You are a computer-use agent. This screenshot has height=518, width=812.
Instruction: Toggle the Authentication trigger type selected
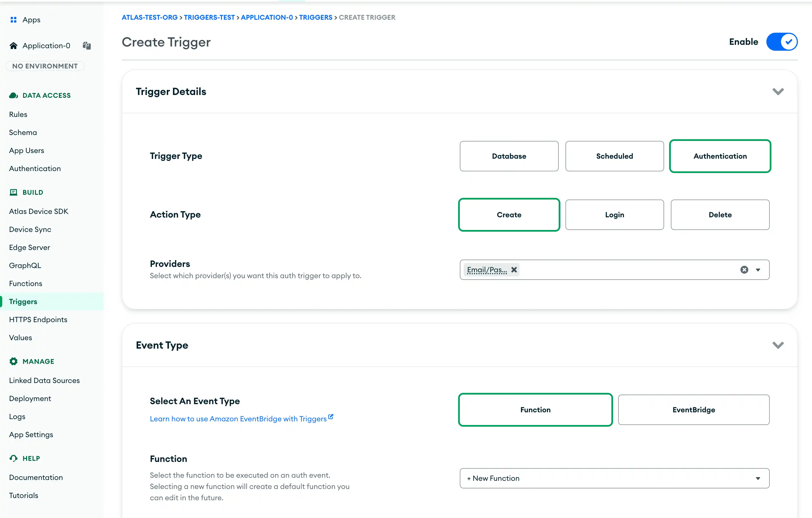[x=720, y=156]
